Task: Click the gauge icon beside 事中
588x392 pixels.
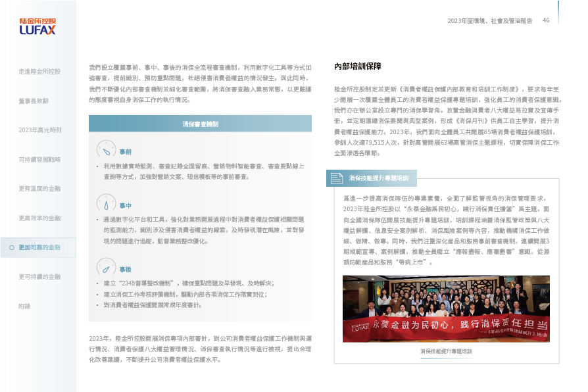Action: tap(106, 202)
